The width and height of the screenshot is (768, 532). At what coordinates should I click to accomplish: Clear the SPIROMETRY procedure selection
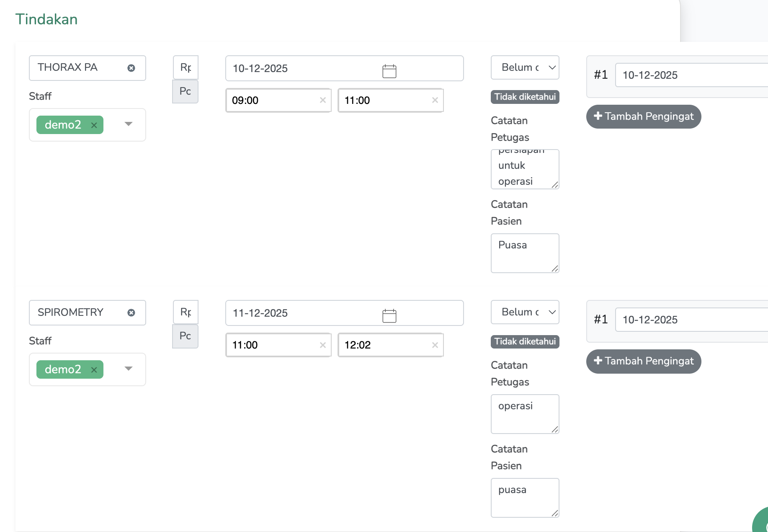[x=131, y=312]
